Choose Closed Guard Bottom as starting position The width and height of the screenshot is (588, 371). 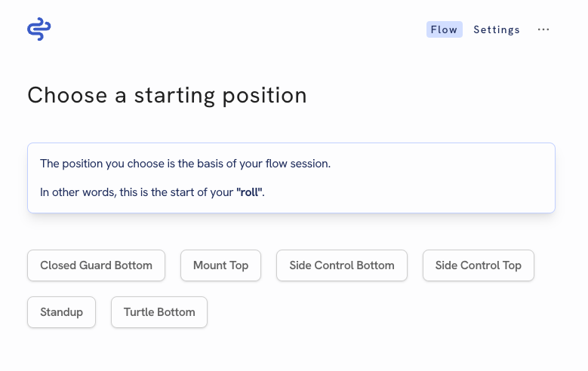pyautogui.click(x=96, y=265)
